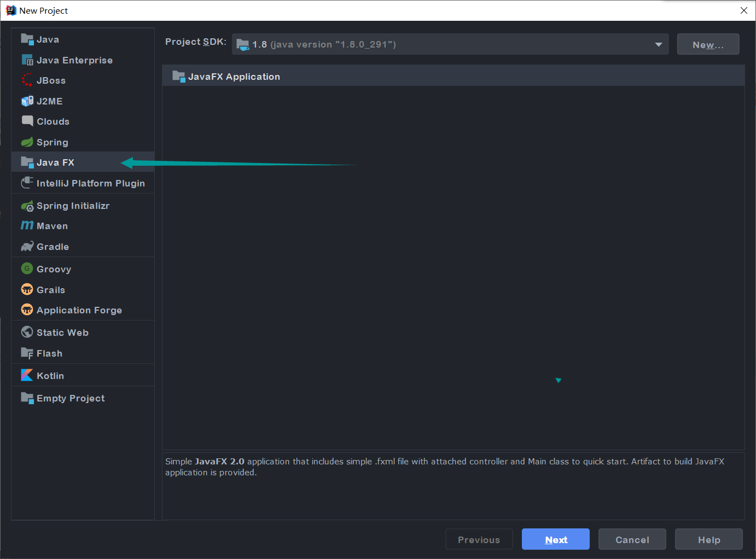Choose JBoss in the project list

coord(83,80)
